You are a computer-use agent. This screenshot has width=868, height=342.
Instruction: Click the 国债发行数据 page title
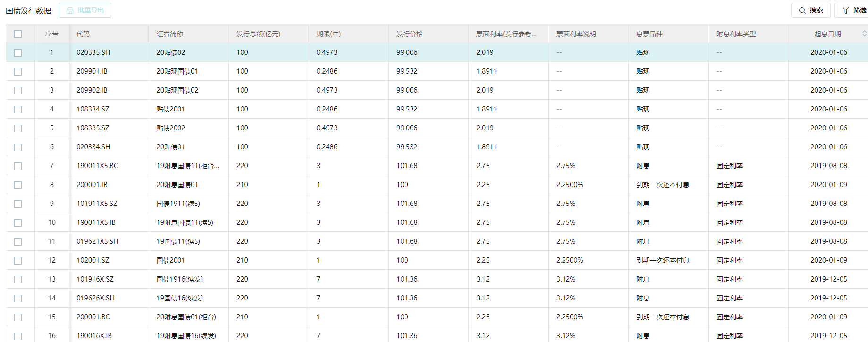click(28, 11)
